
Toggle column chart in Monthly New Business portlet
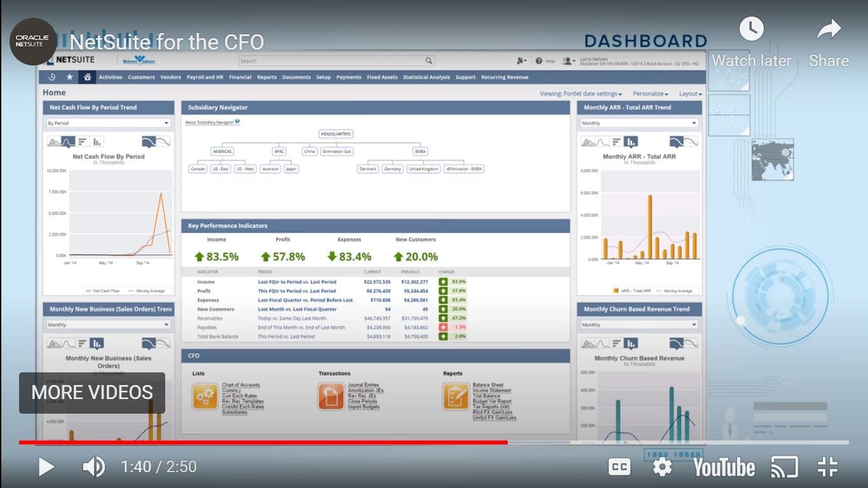click(x=97, y=344)
